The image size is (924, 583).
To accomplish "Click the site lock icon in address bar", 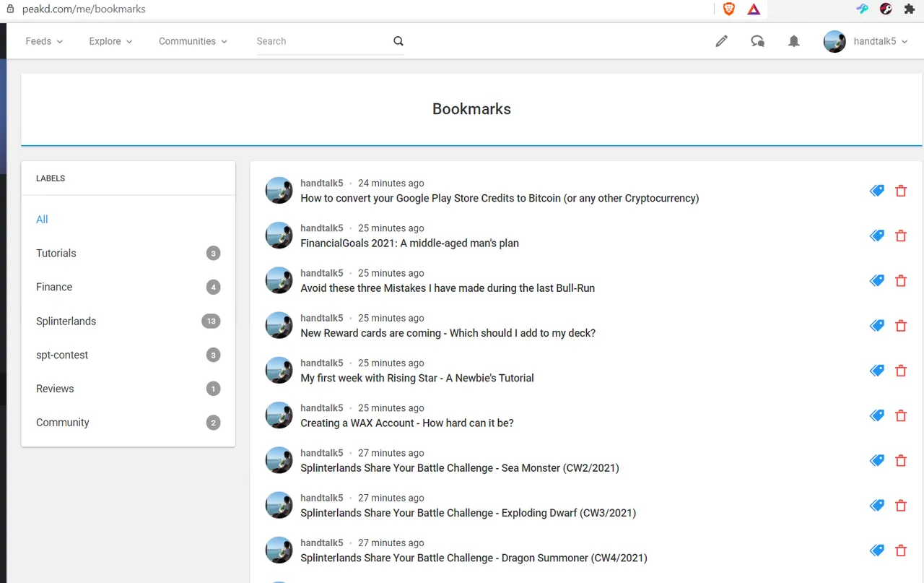I will coord(10,9).
